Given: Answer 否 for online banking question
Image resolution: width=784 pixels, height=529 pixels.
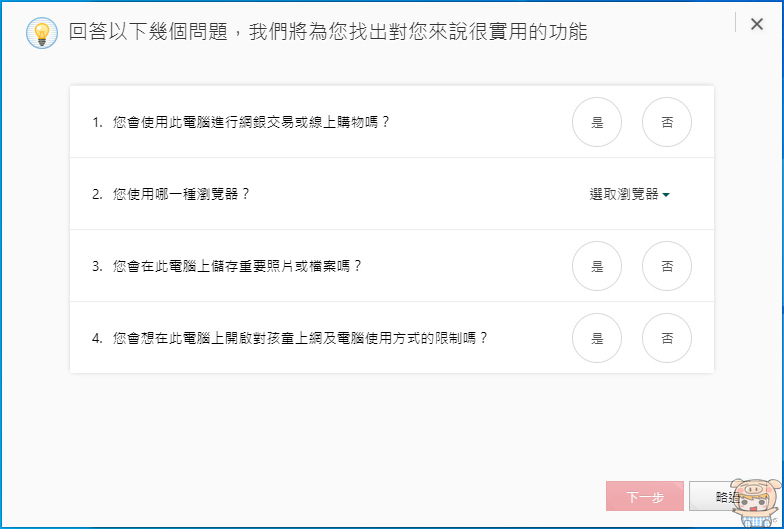Looking at the screenshot, I should pos(667,122).
